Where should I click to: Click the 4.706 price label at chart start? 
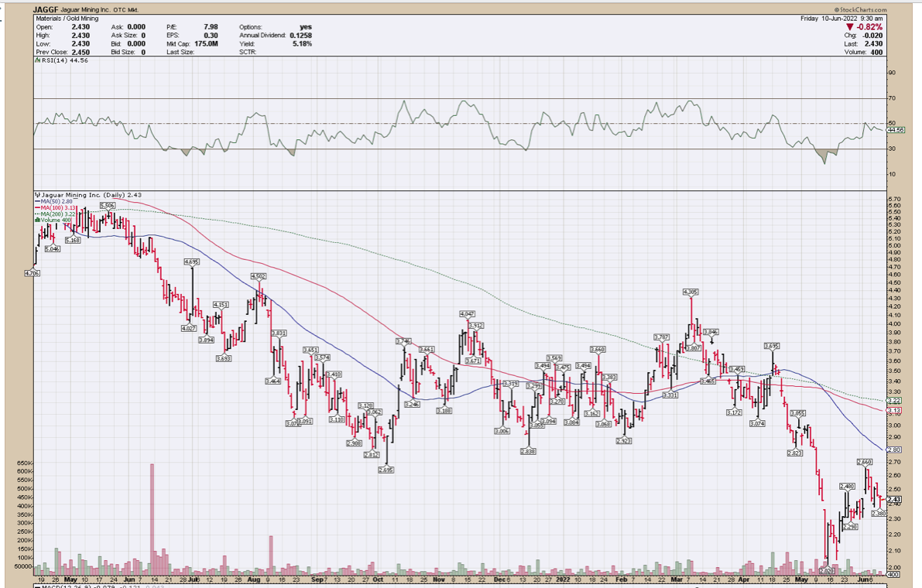pyautogui.click(x=32, y=272)
